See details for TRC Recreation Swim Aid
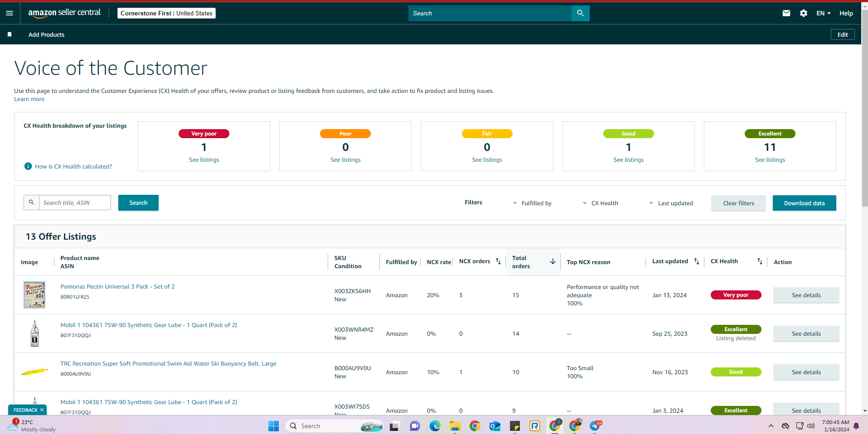Image resolution: width=868 pixels, height=434 pixels. click(x=806, y=372)
